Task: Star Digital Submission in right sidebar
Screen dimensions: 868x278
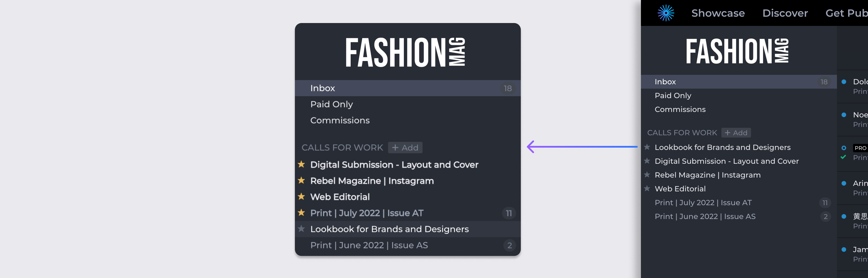Action: click(x=647, y=161)
